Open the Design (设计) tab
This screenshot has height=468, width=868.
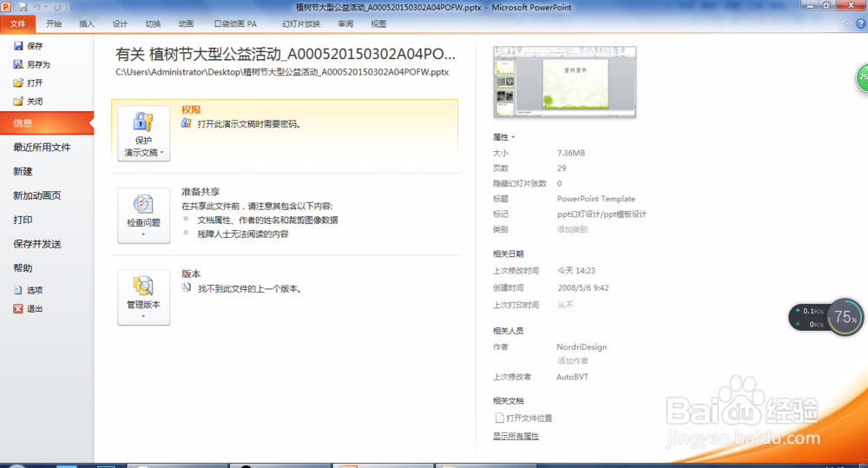tap(120, 23)
